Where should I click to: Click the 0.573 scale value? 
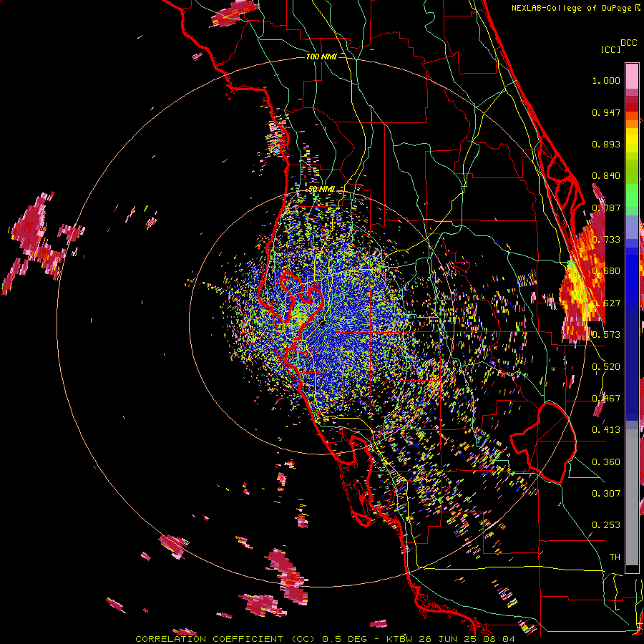point(606,334)
